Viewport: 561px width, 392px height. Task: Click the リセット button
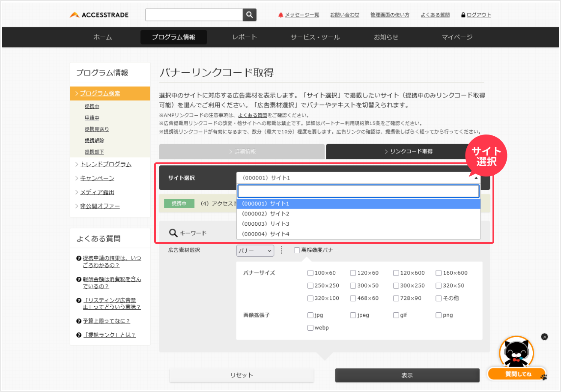click(x=242, y=375)
